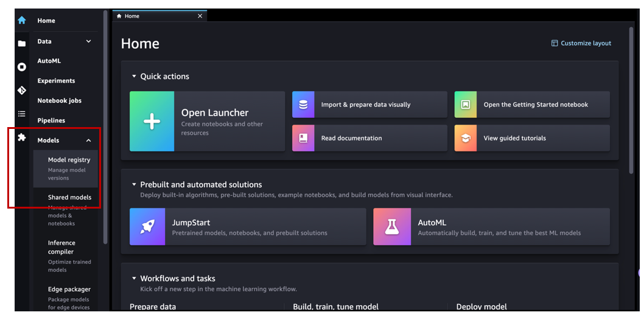644x315 pixels.
Task: Open Notebook jobs in the left menu
Action: 59,100
